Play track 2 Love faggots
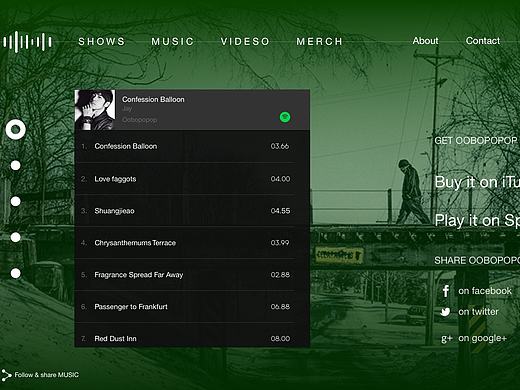 point(185,179)
